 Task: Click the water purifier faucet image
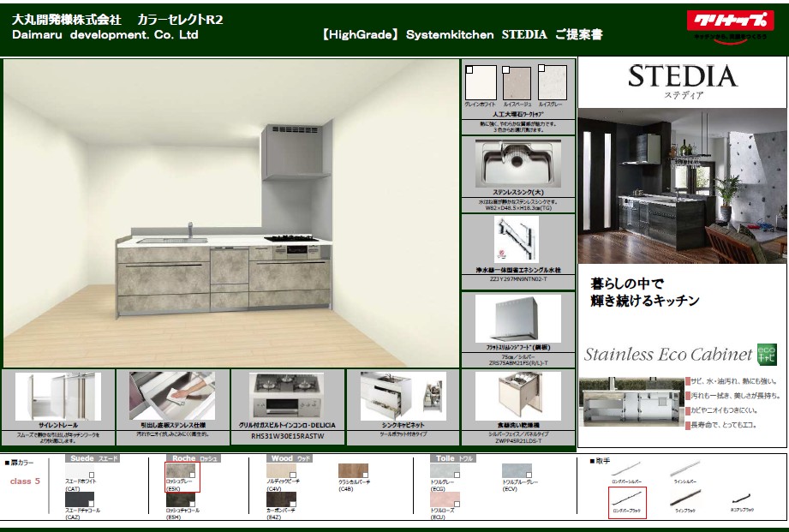(517, 239)
